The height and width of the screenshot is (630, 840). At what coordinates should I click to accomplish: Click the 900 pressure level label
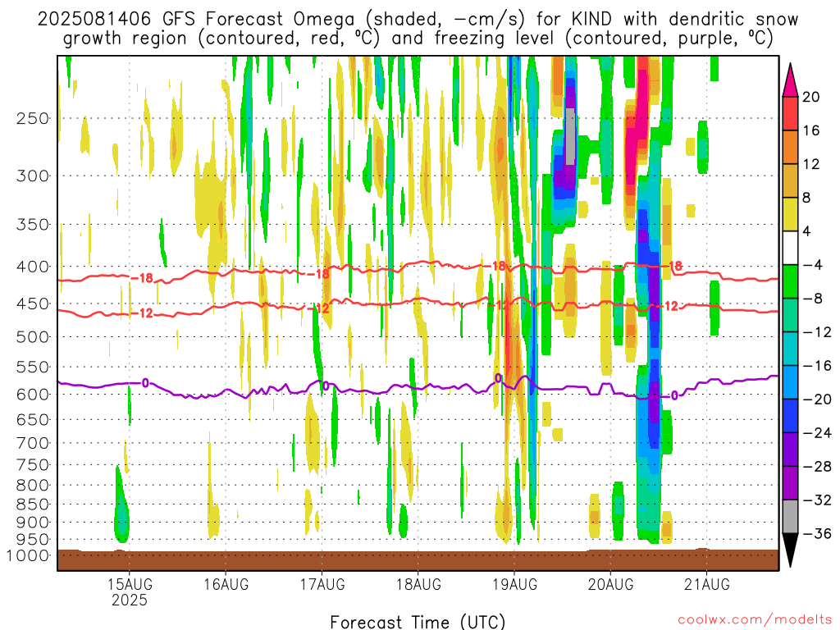point(33,523)
